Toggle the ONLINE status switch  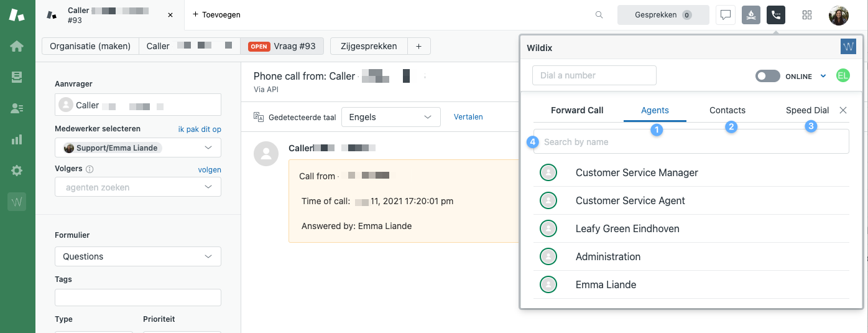click(x=767, y=76)
